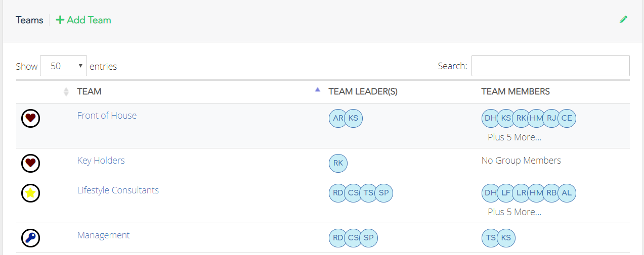Click the heart icon for Front of House
The height and width of the screenshot is (255, 644).
30,118
